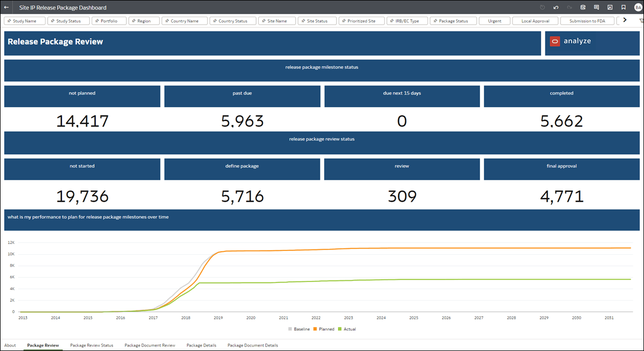Switch to the Package Details tab
This screenshot has height=351, width=644.
coord(201,345)
